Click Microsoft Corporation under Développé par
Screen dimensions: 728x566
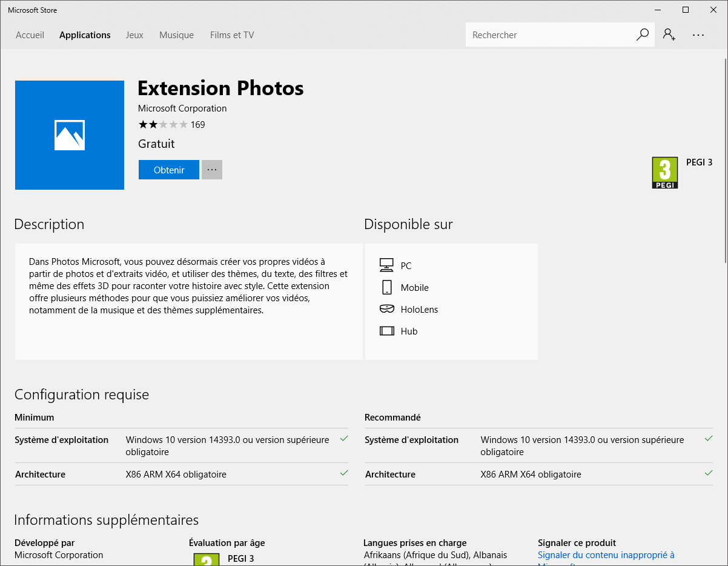click(59, 555)
